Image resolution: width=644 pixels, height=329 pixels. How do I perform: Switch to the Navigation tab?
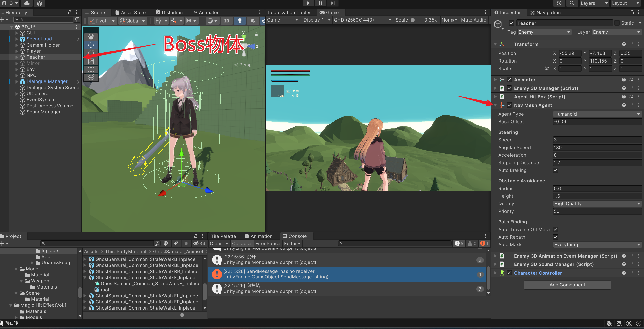click(x=547, y=12)
